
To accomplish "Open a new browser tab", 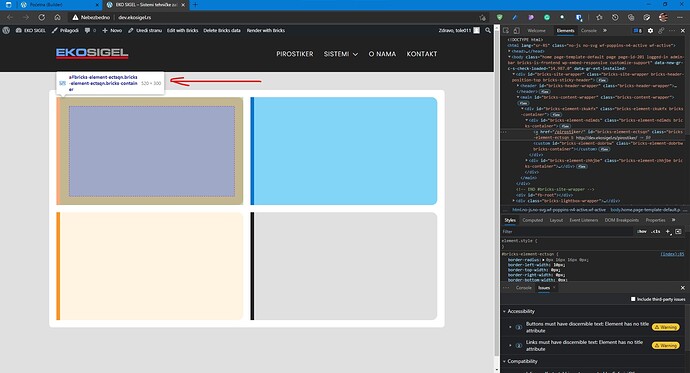I will tap(195, 5).
